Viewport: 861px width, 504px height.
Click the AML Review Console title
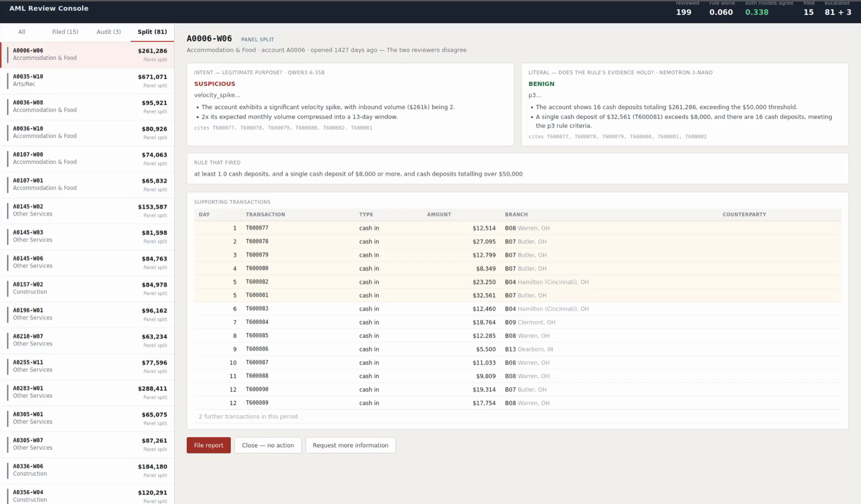[49, 9]
